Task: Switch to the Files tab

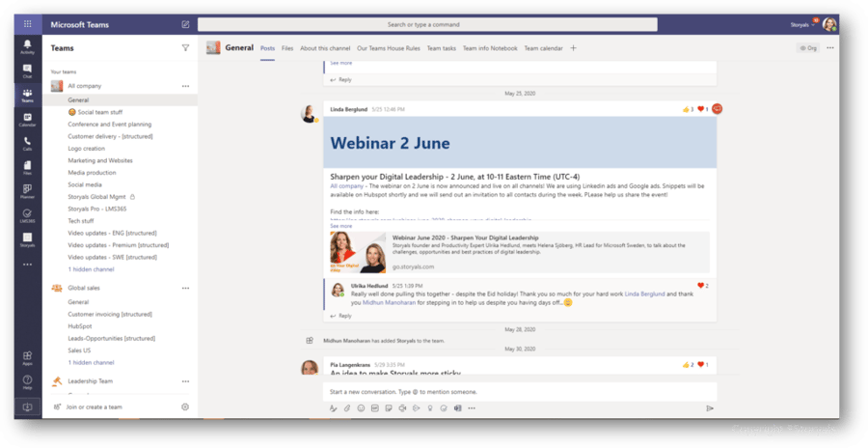Action: (287, 48)
